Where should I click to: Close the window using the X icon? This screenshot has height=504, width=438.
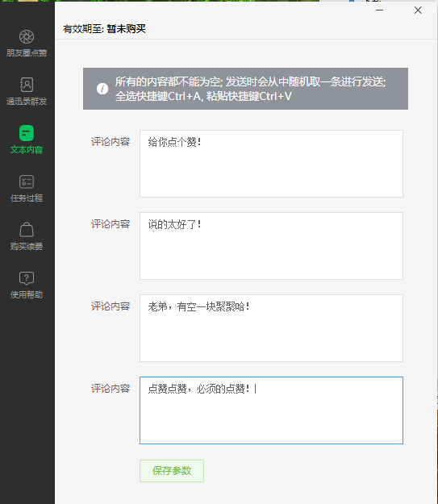coord(418,10)
